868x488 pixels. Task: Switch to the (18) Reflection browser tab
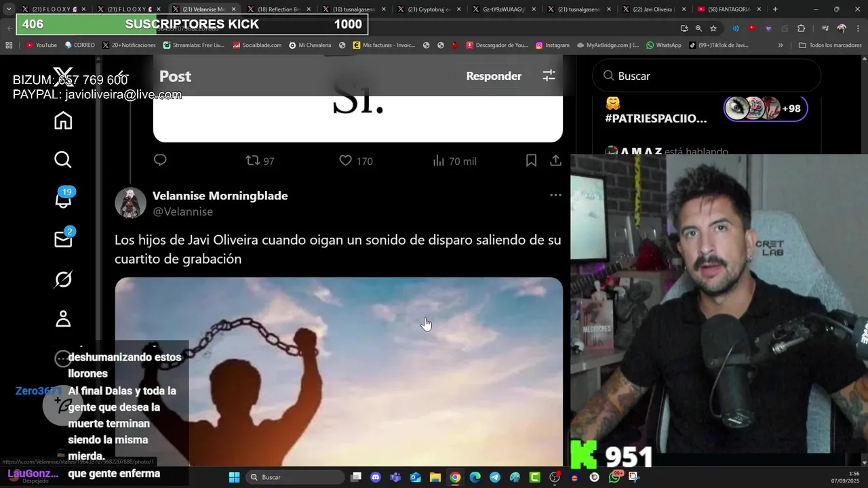(x=279, y=9)
